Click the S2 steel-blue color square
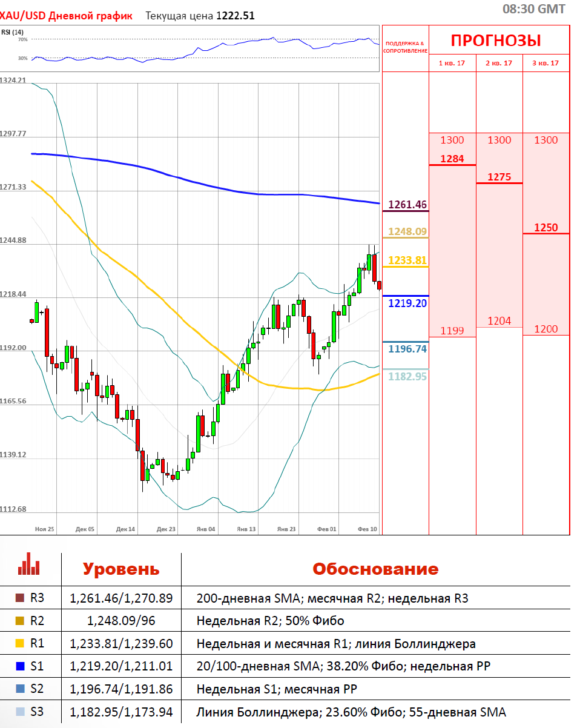Image resolution: width=580 pixels, height=728 pixels. [x=19, y=689]
